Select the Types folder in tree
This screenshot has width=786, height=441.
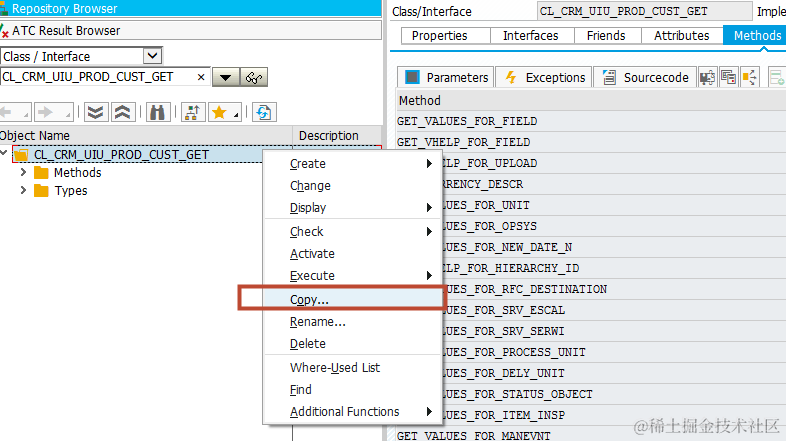click(x=71, y=191)
